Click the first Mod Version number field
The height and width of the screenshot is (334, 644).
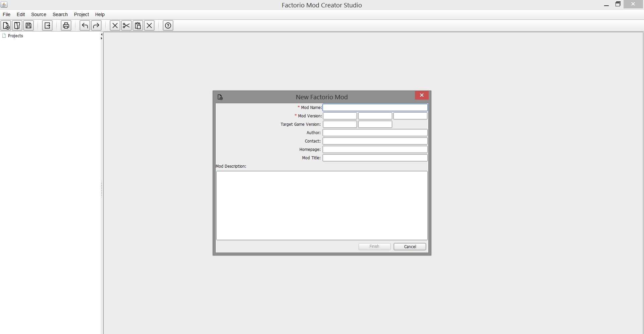pos(340,116)
